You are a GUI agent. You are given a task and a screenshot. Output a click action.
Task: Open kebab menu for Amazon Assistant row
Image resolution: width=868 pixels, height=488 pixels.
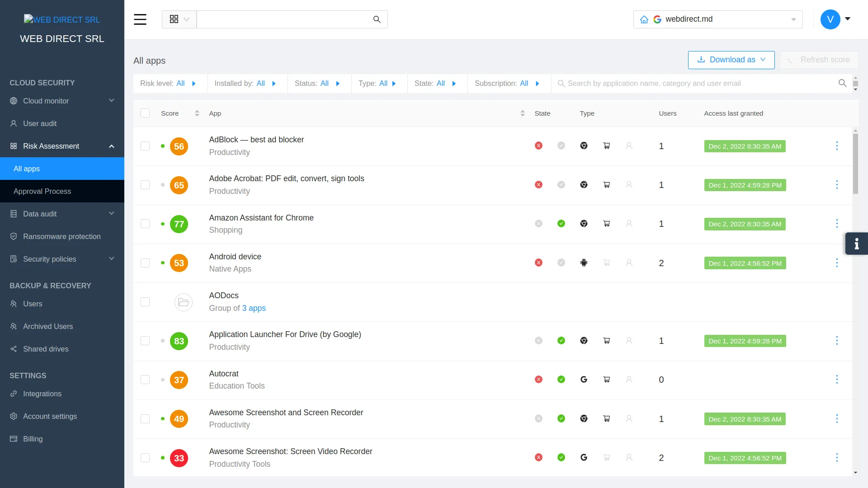pyautogui.click(x=837, y=224)
